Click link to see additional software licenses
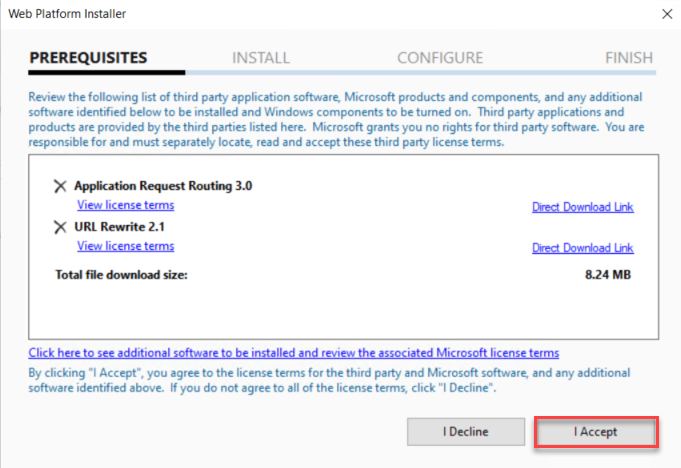681x468 pixels. (294, 353)
